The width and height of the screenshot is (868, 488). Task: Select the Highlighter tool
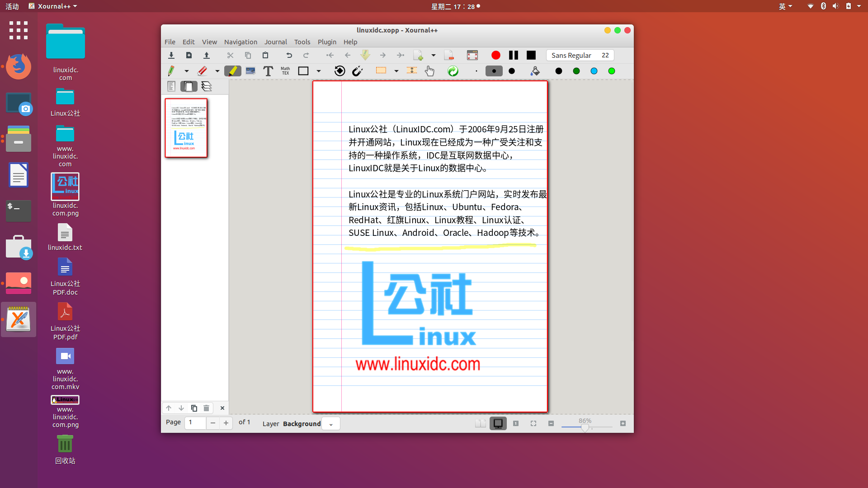tap(233, 71)
